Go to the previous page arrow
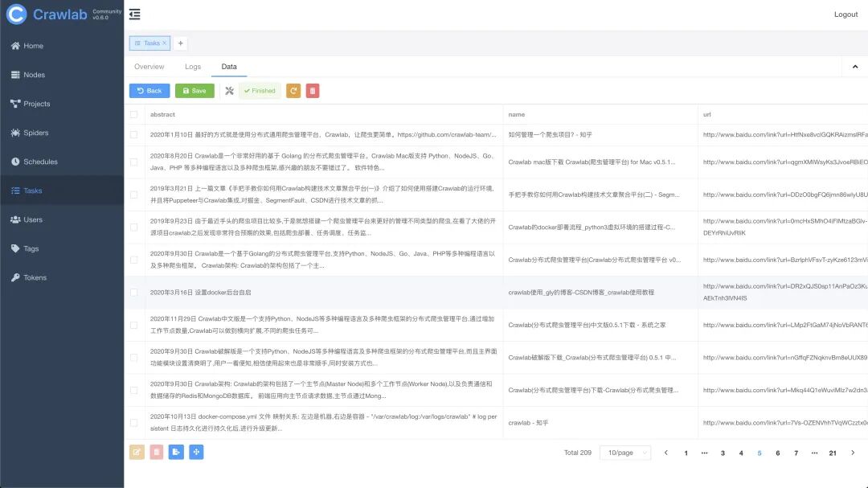Image resolution: width=868 pixels, height=488 pixels. click(666, 453)
